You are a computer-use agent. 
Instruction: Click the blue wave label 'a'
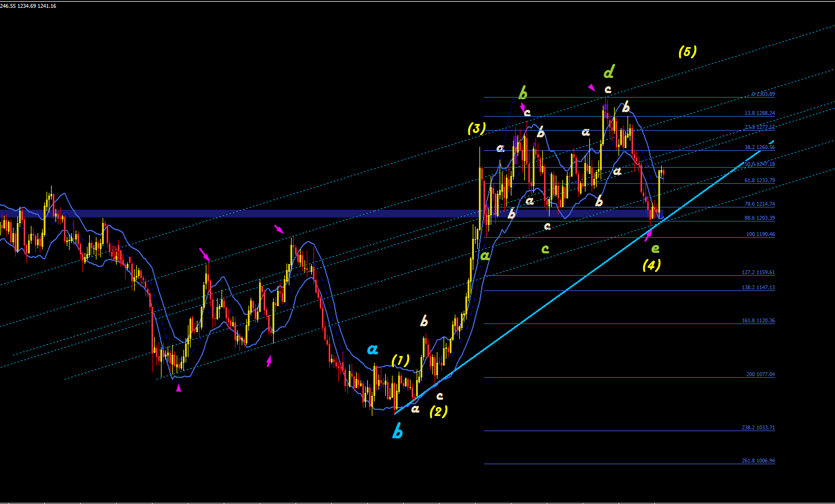point(372,350)
